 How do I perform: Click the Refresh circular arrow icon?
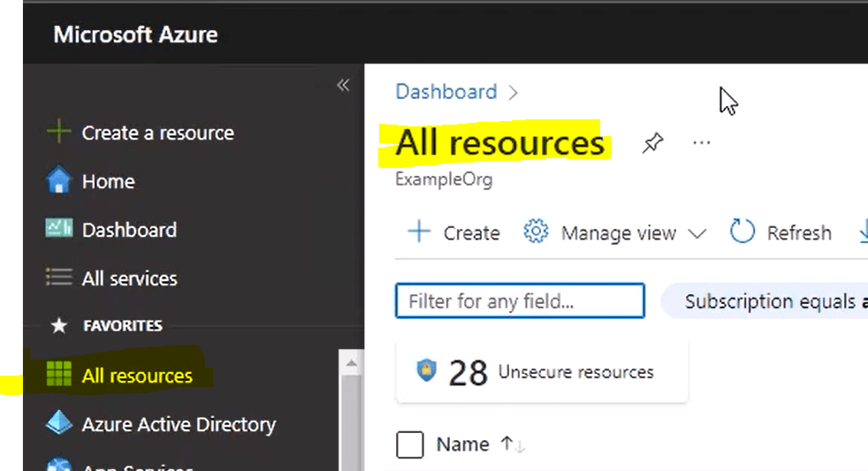pyautogui.click(x=742, y=232)
